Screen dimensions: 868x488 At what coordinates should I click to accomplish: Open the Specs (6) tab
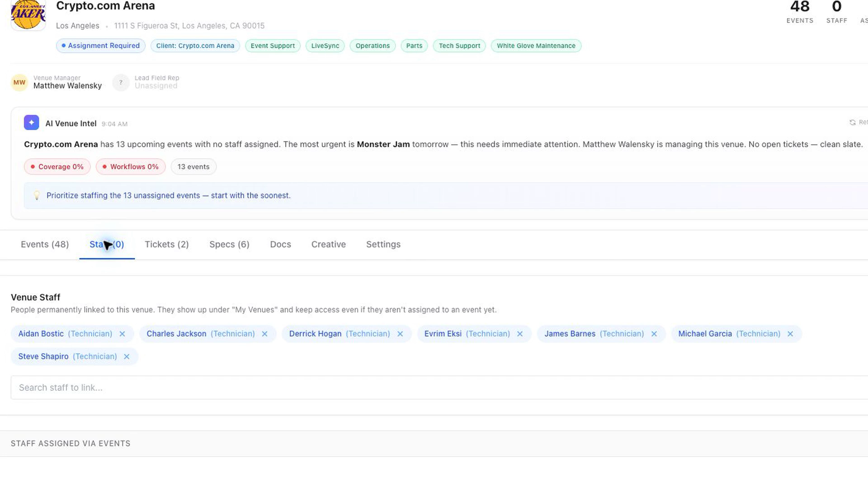pos(229,244)
